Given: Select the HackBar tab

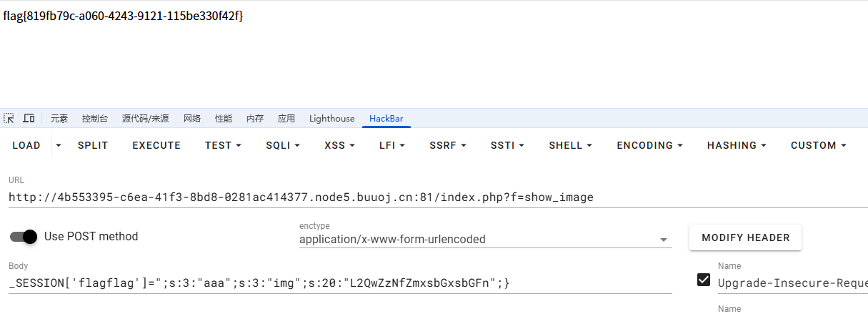Looking at the screenshot, I should pyautogui.click(x=386, y=119).
